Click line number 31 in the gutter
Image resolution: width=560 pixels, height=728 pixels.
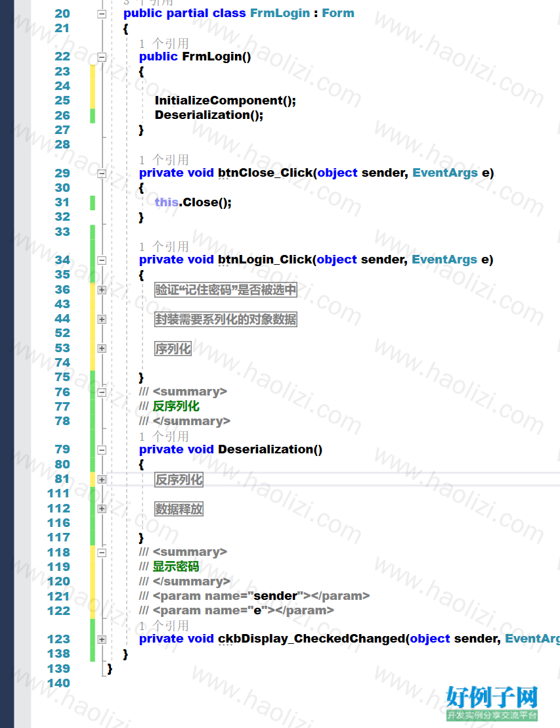[x=62, y=202]
